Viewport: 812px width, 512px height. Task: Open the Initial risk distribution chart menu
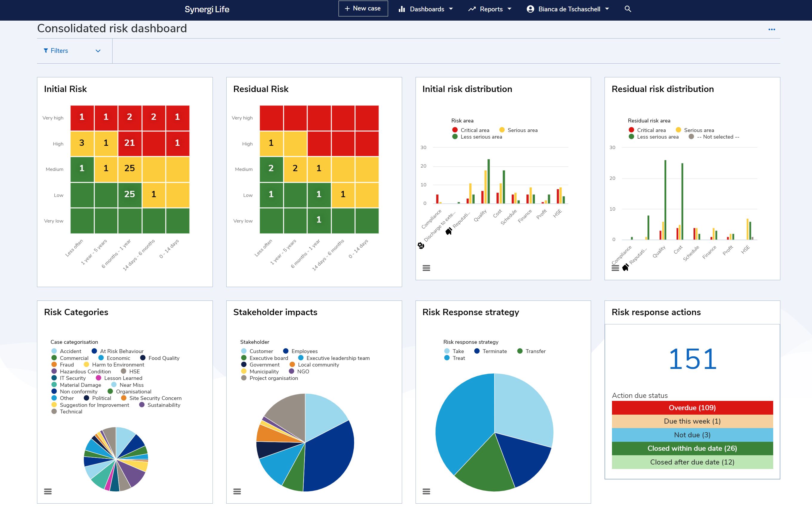point(427,268)
